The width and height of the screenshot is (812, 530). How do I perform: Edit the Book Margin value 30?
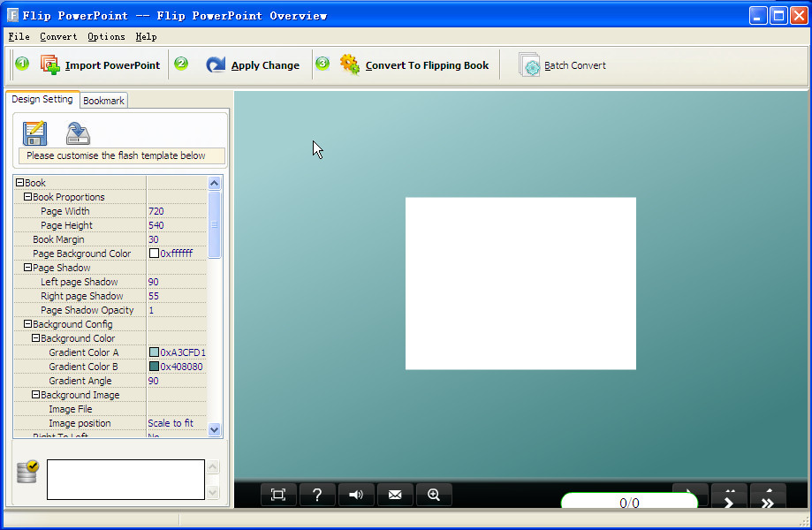click(x=177, y=239)
